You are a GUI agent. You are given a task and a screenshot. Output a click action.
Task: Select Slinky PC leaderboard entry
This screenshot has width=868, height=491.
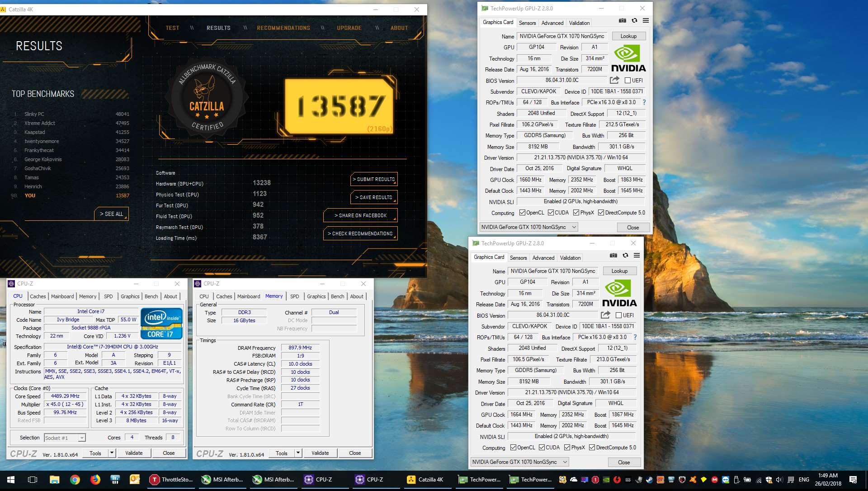tap(71, 114)
